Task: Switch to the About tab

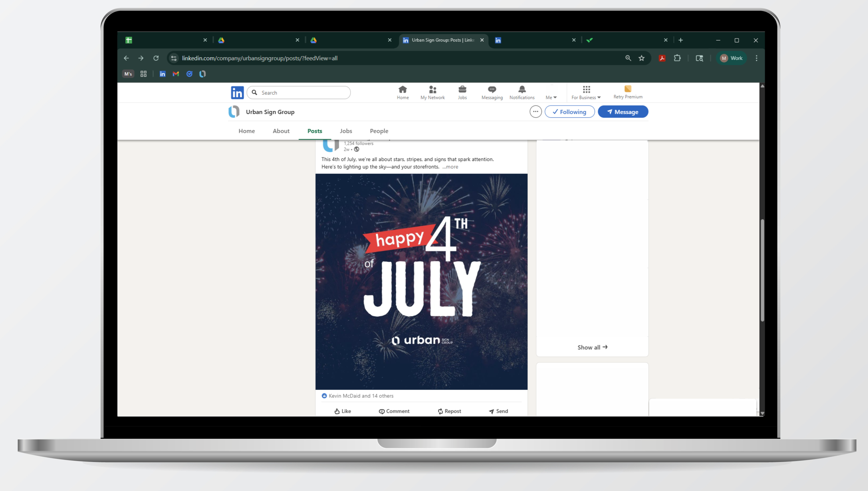Action: pos(281,131)
